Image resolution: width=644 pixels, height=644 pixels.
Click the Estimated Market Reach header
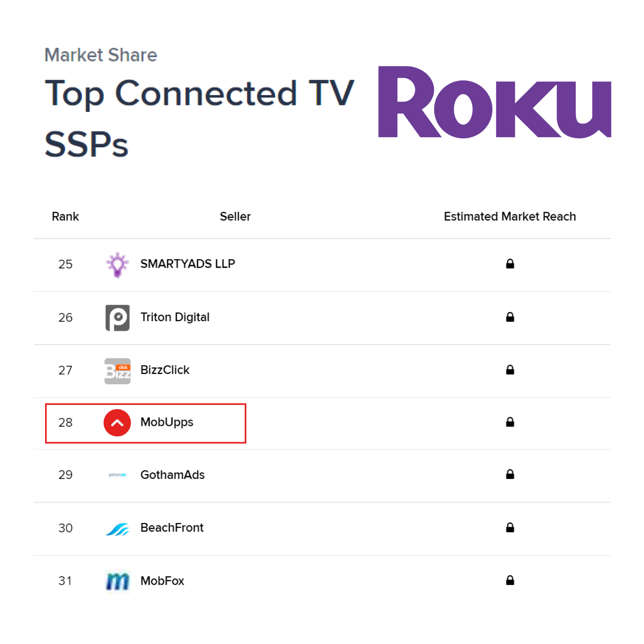point(510,217)
